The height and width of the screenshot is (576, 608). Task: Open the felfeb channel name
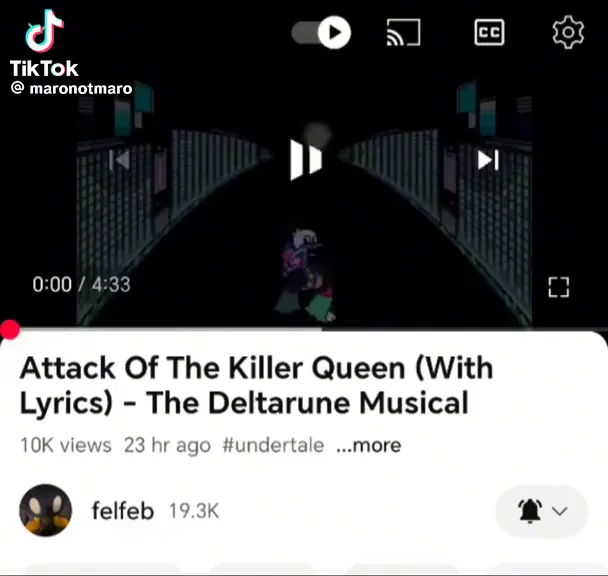tap(123, 510)
